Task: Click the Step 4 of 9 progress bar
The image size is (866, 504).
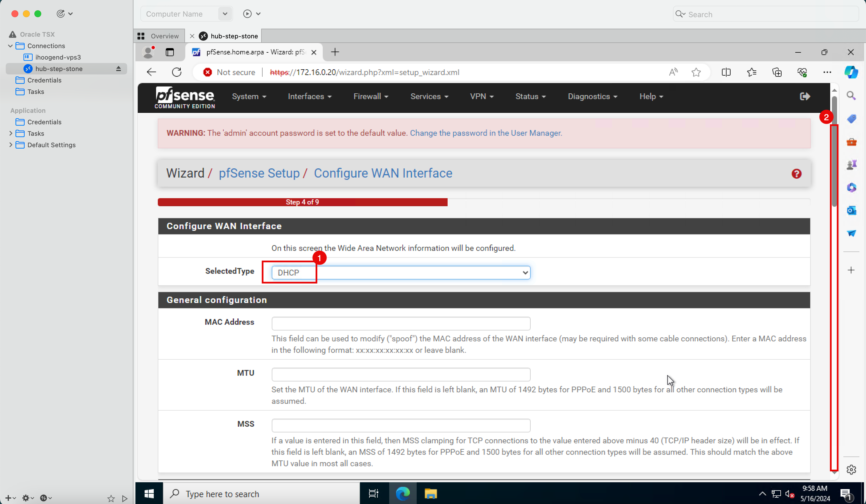Action: pos(302,202)
